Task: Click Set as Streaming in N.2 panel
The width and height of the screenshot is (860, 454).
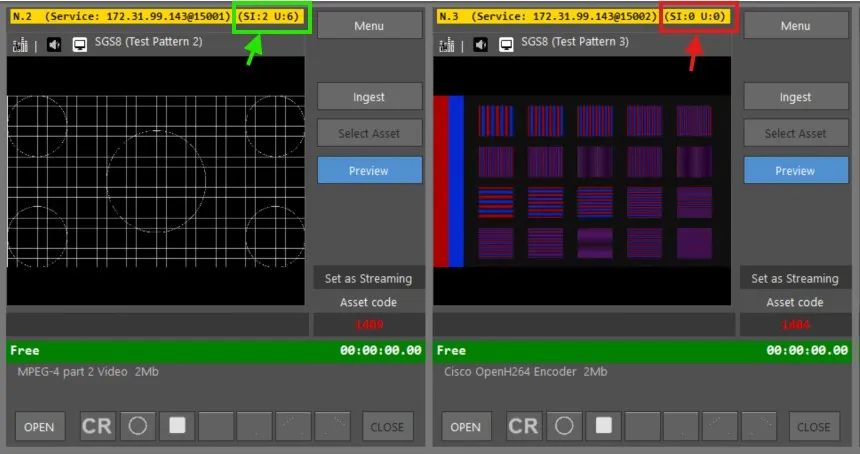Action: (x=369, y=279)
